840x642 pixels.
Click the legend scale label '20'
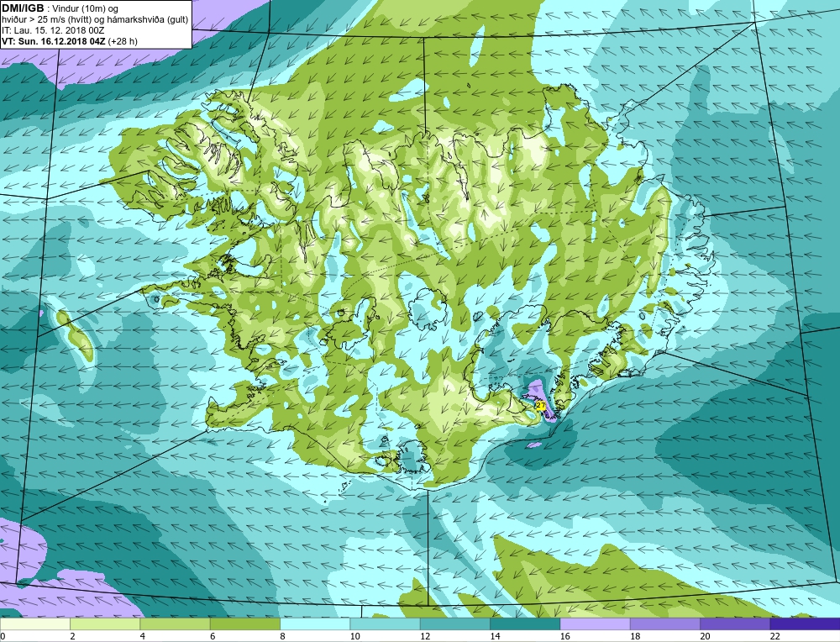(x=705, y=636)
